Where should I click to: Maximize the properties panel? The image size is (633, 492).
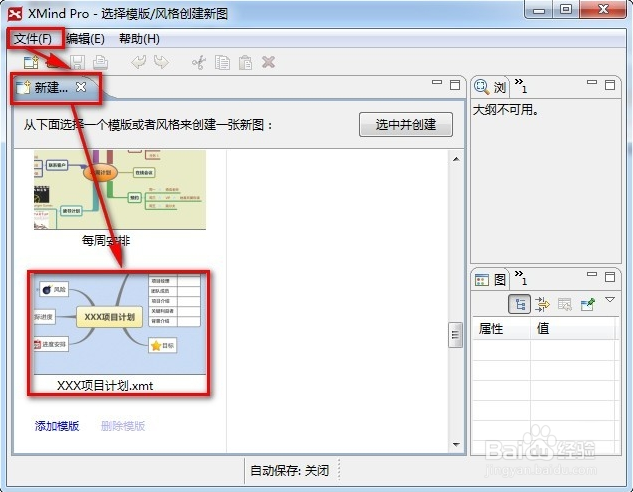click(x=610, y=276)
